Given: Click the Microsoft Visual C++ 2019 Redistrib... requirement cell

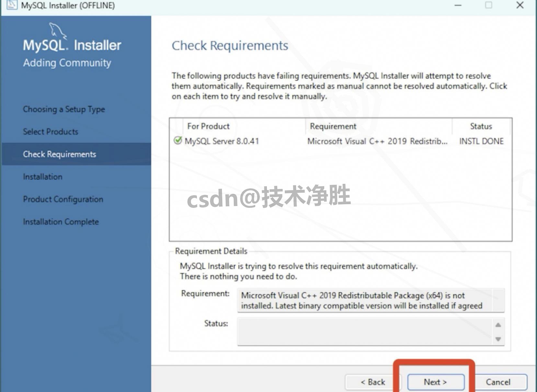Looking at the screenshot, I should click(377, 141).
